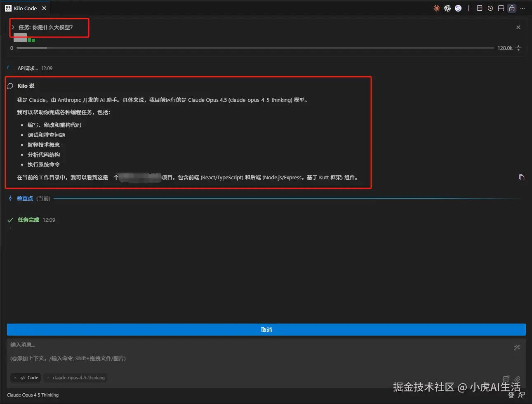This screenshot has width=532, height=404.
Task: Click the 任务完成 checkmark icon
Action: 10,220
